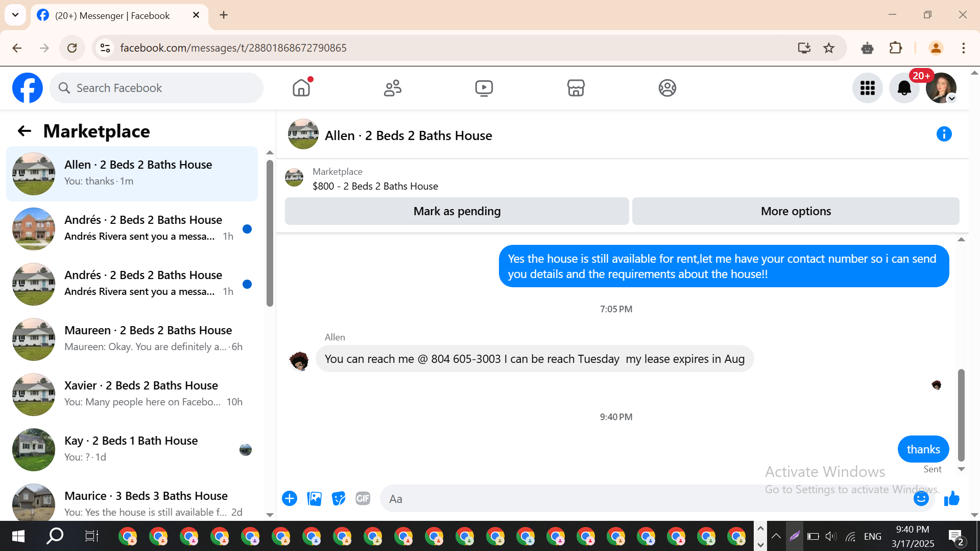Open the volume control in system tray
This screenshot has width=980, height=551.
tap(831, 536)
